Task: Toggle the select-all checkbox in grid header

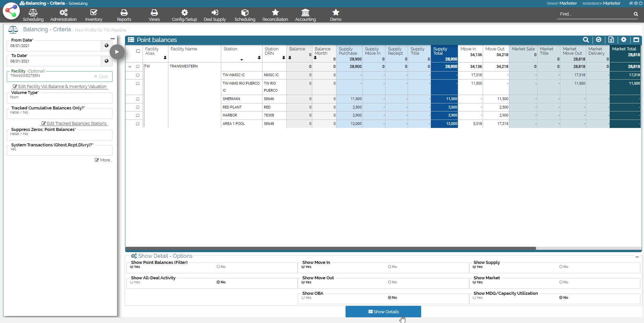Action: (x=138, y=51)
